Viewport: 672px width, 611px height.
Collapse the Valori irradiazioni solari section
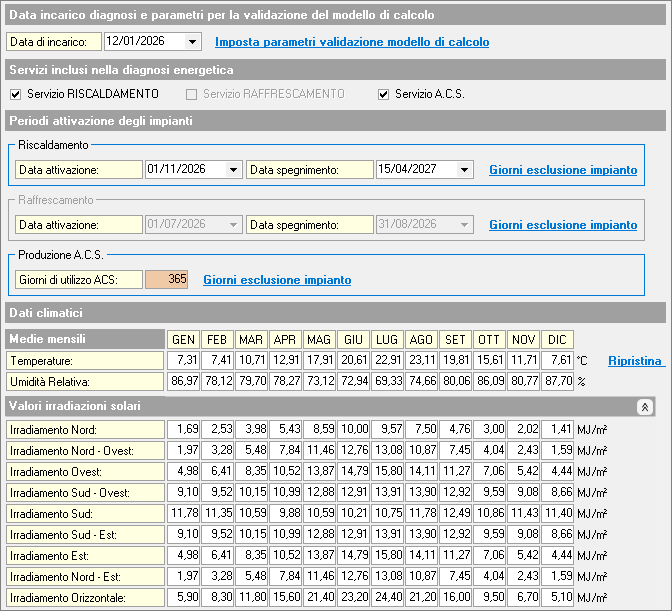coord(645,407)
